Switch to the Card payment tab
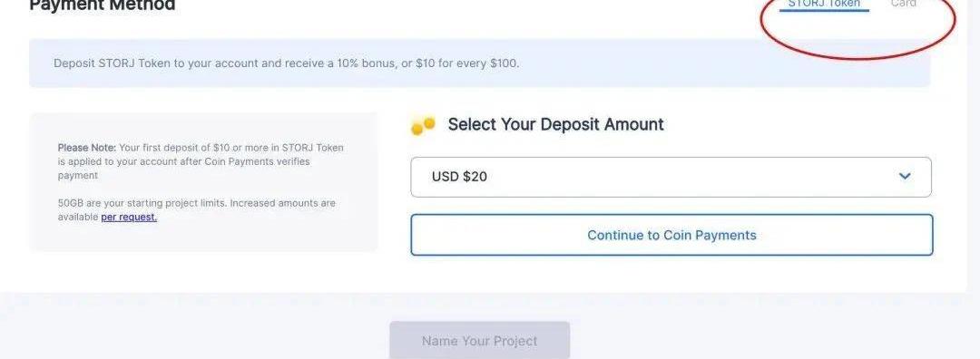Viewport: 980px width, 359px height. (x=903, y=4)
